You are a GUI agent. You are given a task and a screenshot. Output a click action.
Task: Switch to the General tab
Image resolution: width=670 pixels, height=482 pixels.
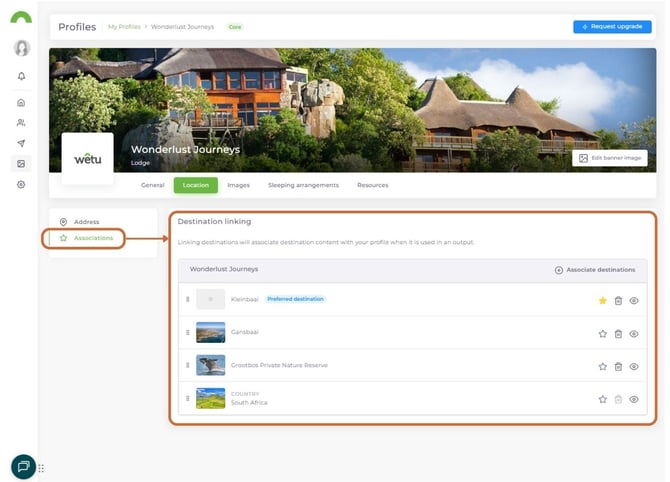(153, 185)
